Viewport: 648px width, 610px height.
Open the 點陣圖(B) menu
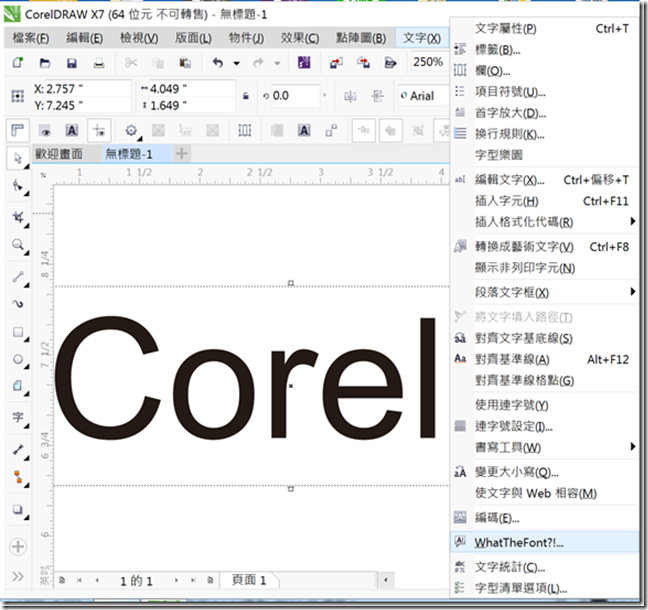[x=361, y=38]
